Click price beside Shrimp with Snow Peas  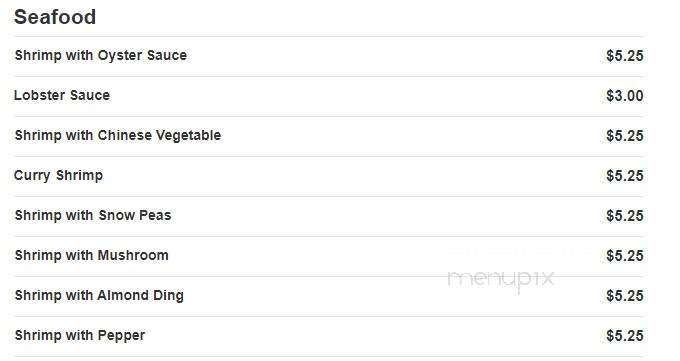(x=624, y=216)
